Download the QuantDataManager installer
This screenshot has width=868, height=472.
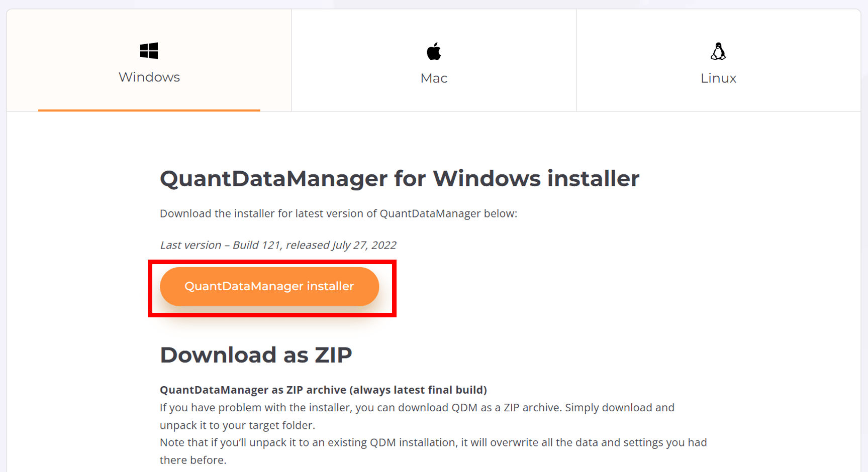[269, 287]
